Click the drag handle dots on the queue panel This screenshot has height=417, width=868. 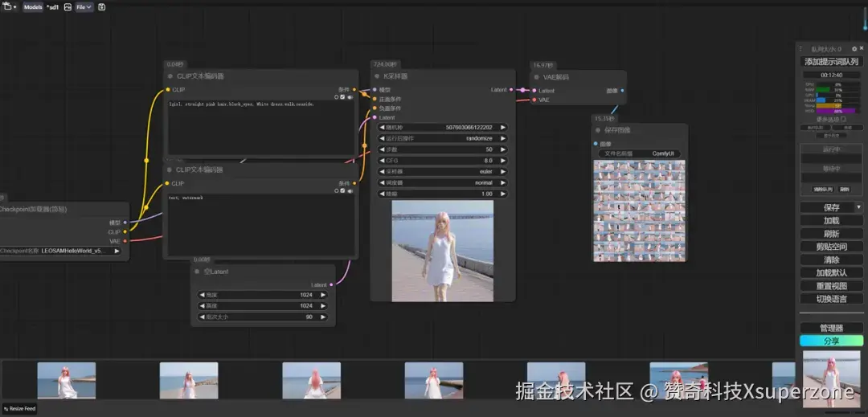pos(800,49)
